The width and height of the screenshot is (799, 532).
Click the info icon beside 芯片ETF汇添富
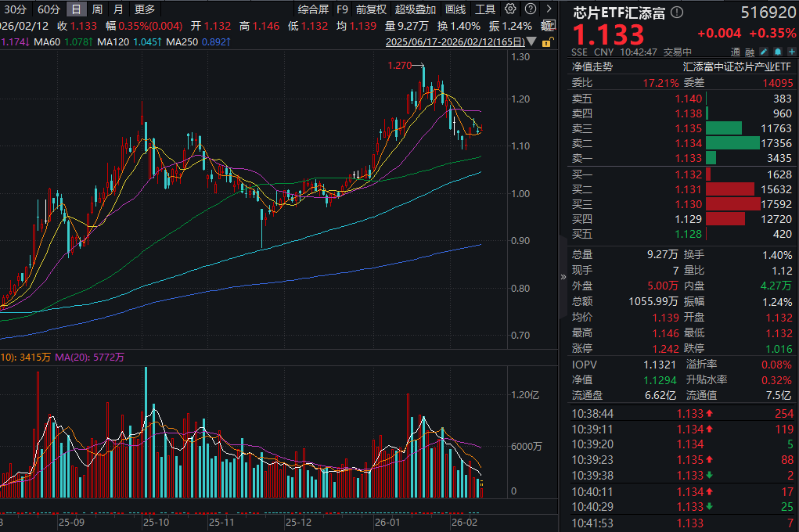tap(678, 13)
